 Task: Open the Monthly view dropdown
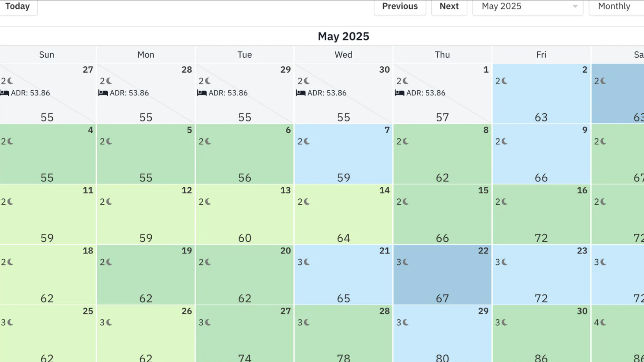pos(616,6)
